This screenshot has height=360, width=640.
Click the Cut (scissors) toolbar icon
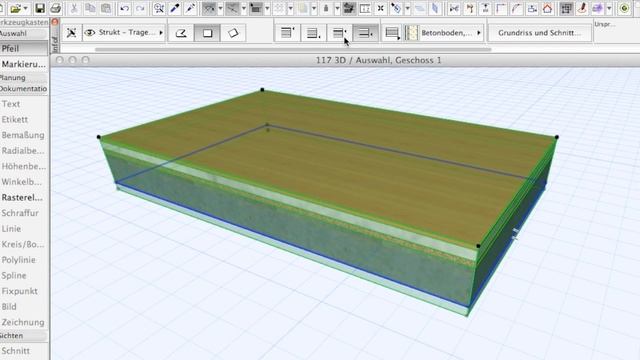[74, 8]
